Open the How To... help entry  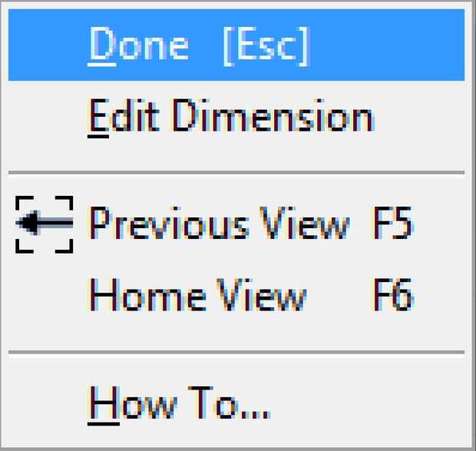click(x=179, y=401)
